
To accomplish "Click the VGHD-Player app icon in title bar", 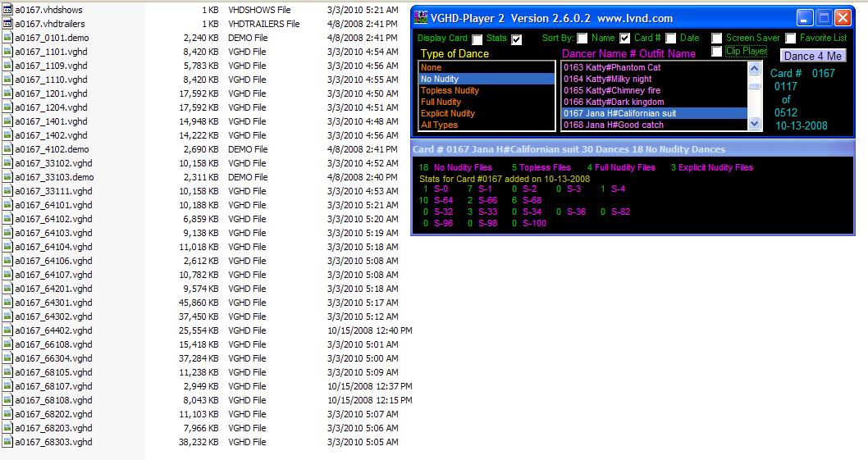I will click(422, 18).
